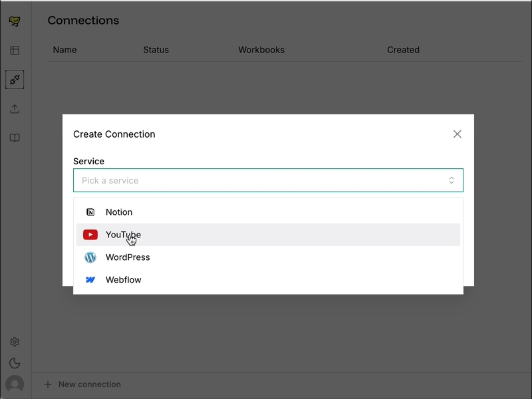Click the Status column header
The width and height of the screenshot is (532, 399).
click(156, 50)
